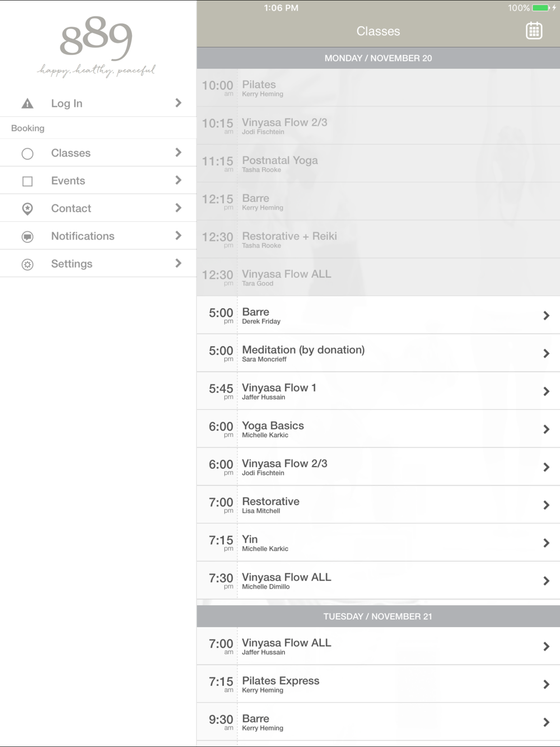560x747 pixels.
Task: Open the Notifications menu item
Action: (99, 236)
